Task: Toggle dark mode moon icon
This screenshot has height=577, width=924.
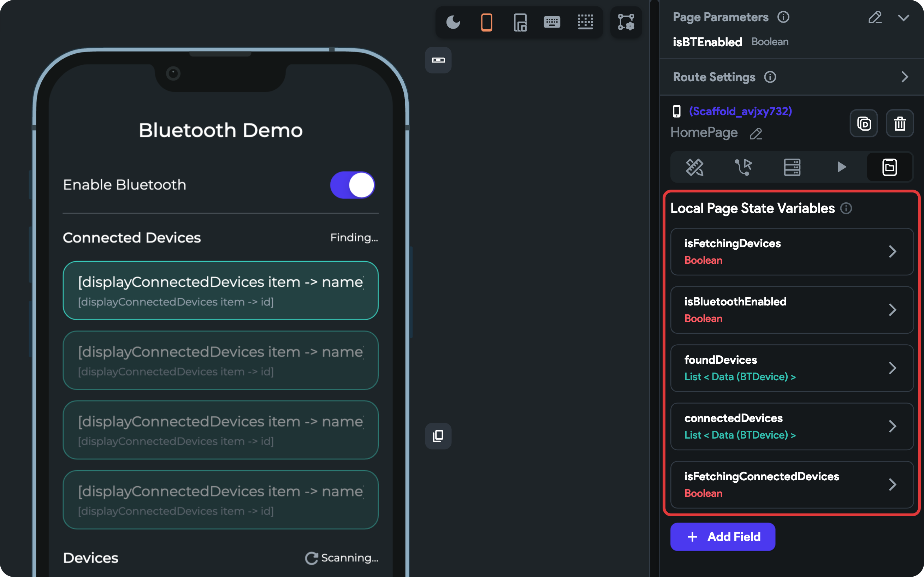Action: tap(453, 22)
